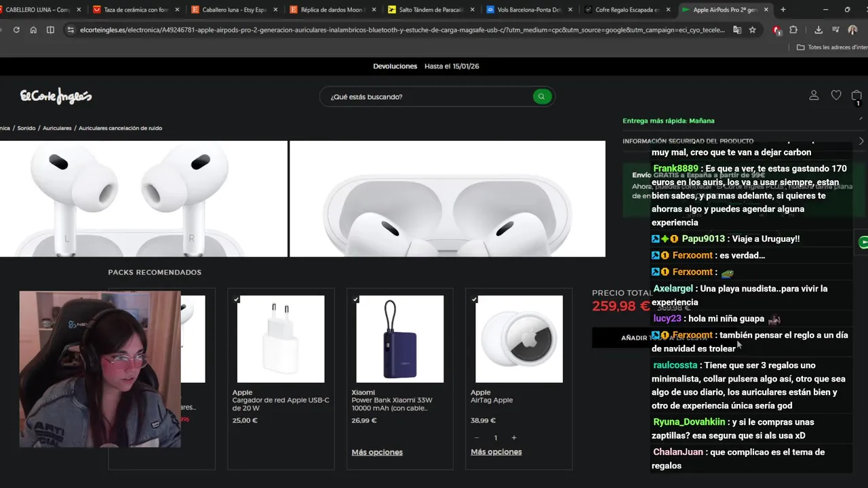Decrease AirTag quantity with minus
This screenshot has height=488, width=868.
pos(477,438)
